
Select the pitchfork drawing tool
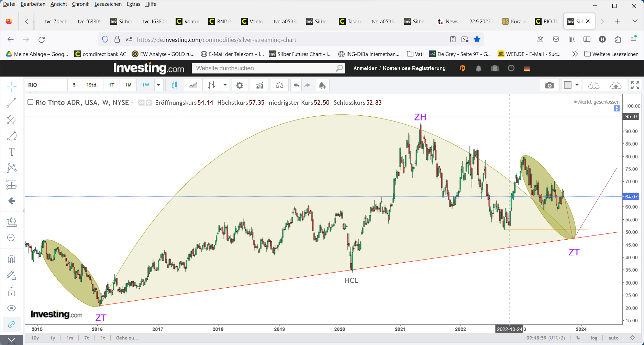pos(11,119)
